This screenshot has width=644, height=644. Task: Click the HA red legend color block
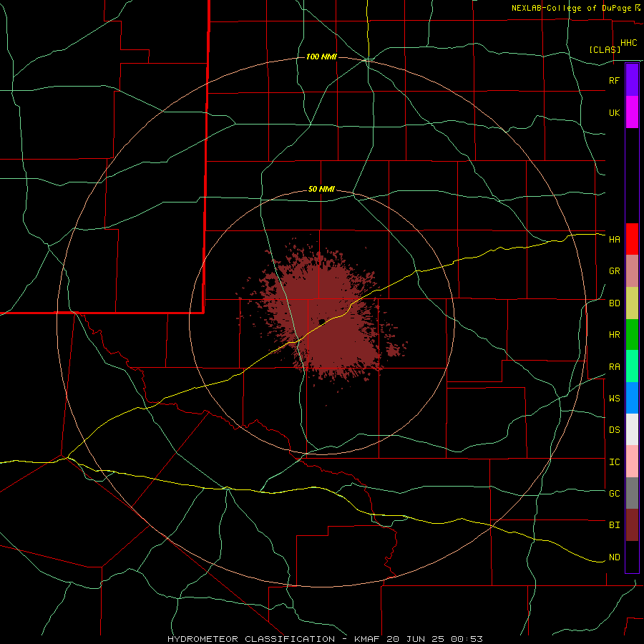[x=632, y=239]
